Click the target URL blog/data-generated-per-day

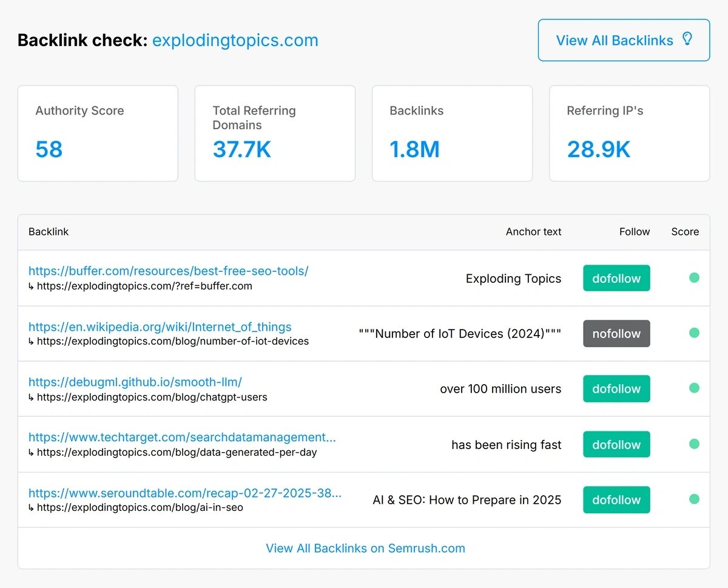177,452
